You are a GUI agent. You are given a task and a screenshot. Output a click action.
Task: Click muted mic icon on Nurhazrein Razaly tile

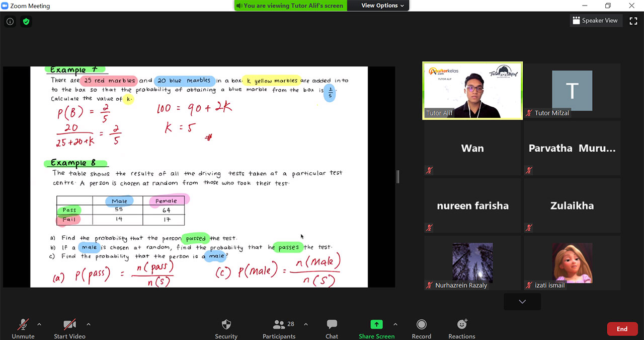pyautogui.click(x=429, y=285)
